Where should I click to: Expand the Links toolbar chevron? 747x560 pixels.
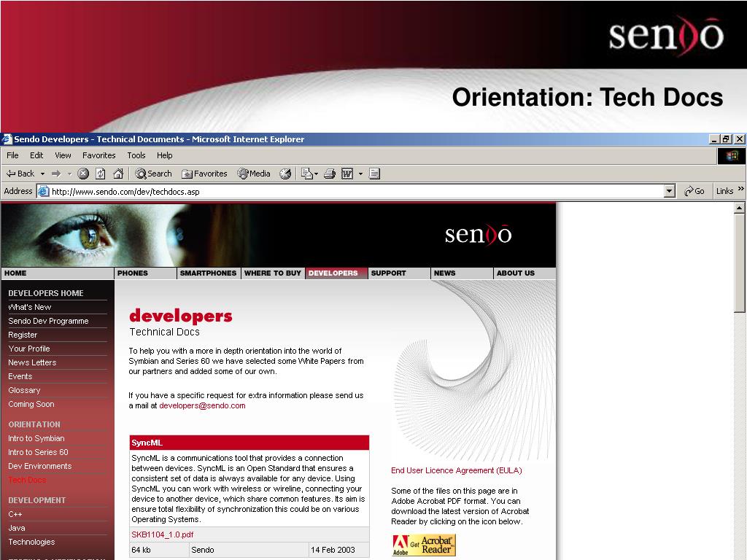741,190
